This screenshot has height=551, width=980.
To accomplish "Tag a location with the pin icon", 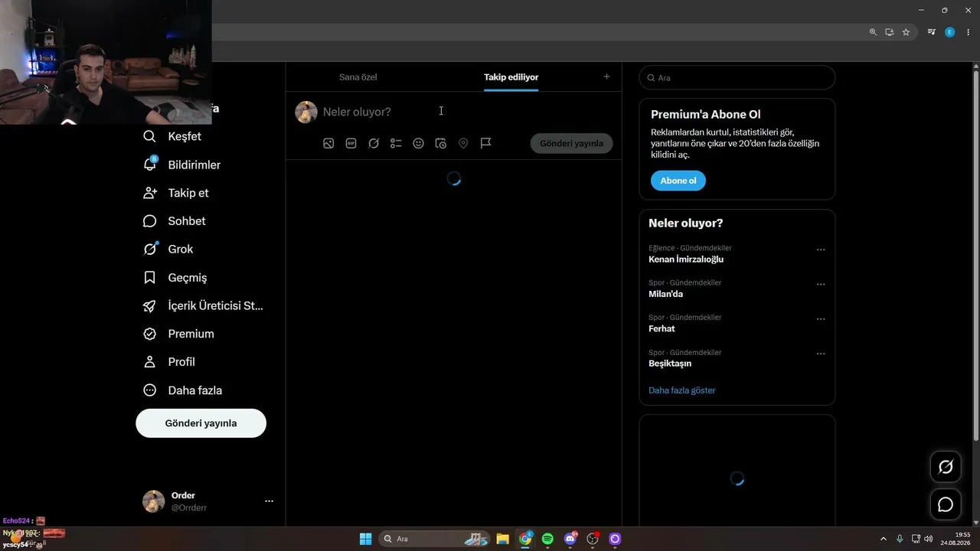I will tap(463, 143).
